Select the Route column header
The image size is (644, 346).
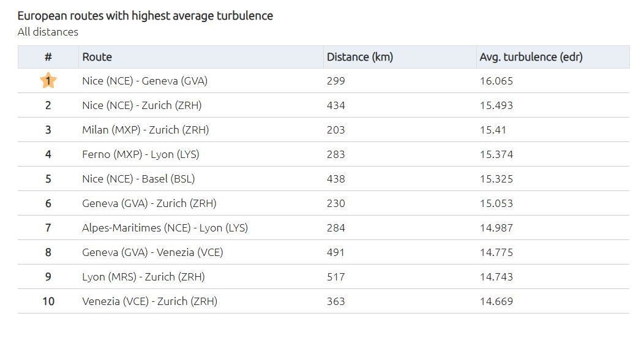(x=97, y=57)
